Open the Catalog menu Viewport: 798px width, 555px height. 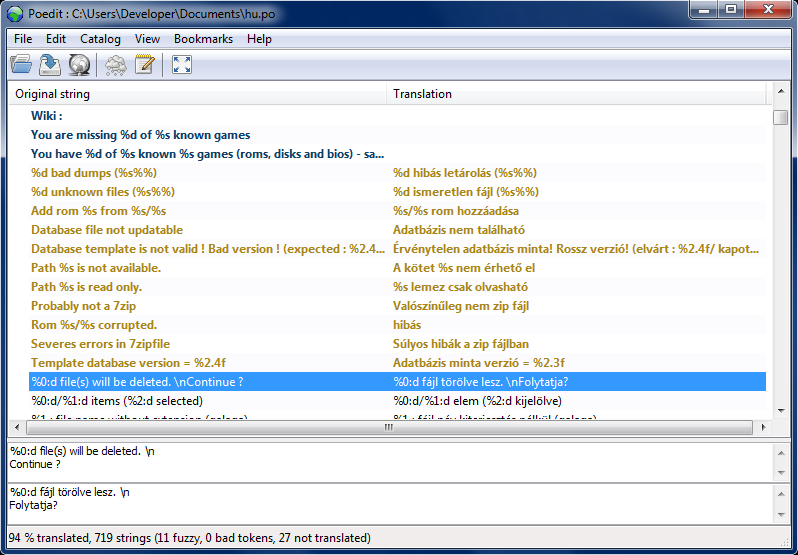100,39
